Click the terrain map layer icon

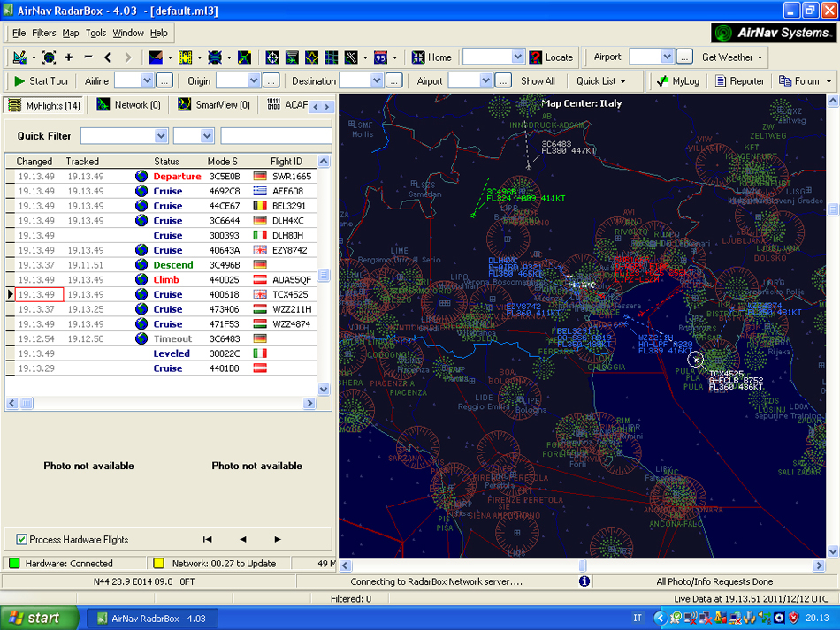coord(156,57)
